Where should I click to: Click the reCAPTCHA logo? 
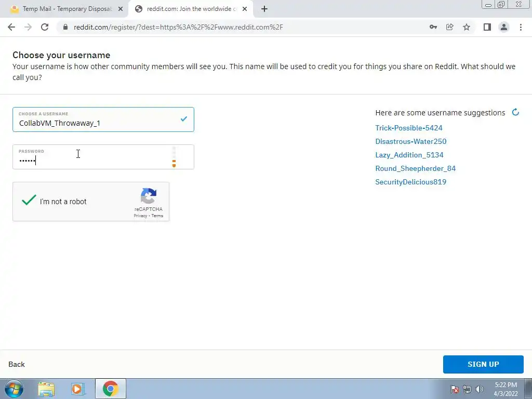point(149,196)
